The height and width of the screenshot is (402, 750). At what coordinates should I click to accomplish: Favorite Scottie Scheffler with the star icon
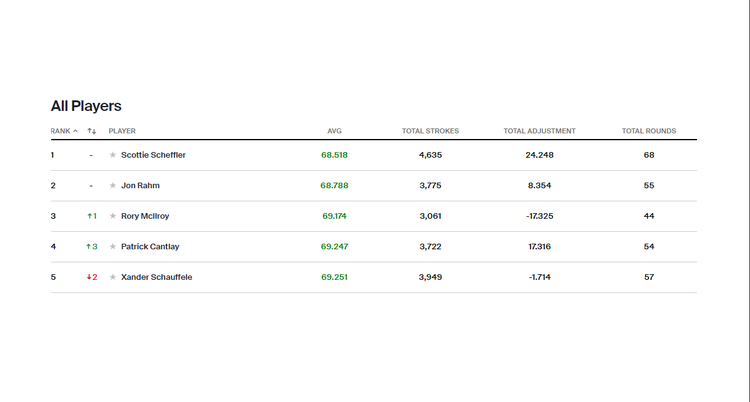(113, 155)
